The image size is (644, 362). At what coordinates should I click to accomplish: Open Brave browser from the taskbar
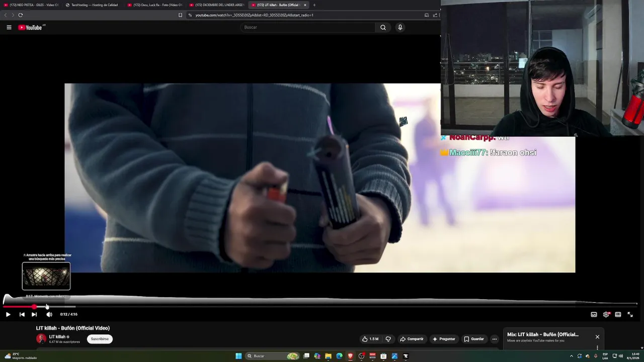(350, 356)
